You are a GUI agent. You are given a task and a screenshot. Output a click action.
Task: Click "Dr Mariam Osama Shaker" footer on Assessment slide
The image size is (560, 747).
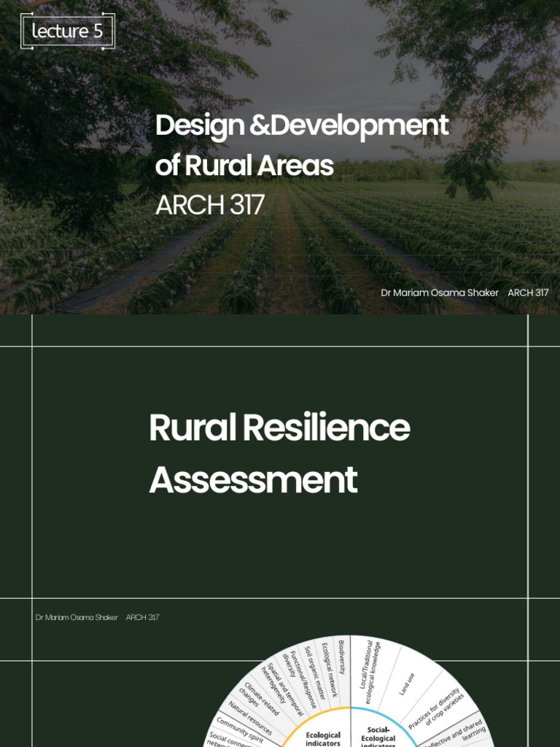click(77, 617)
